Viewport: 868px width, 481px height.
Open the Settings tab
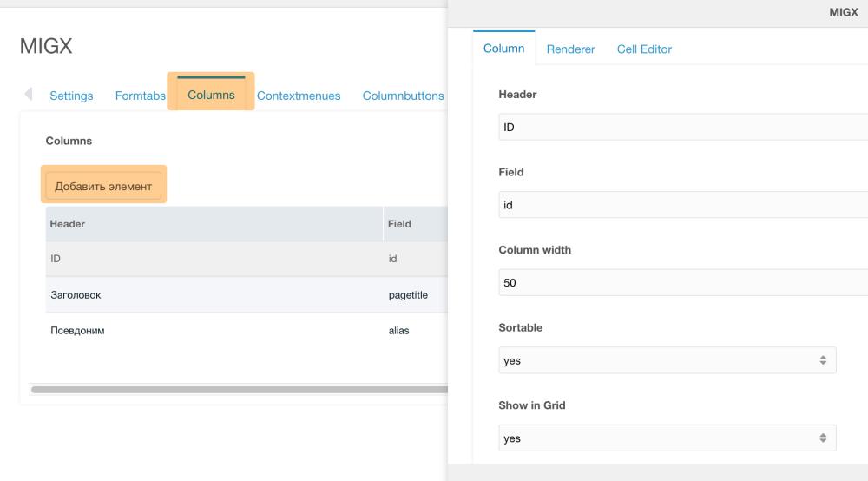coord(71,96)
